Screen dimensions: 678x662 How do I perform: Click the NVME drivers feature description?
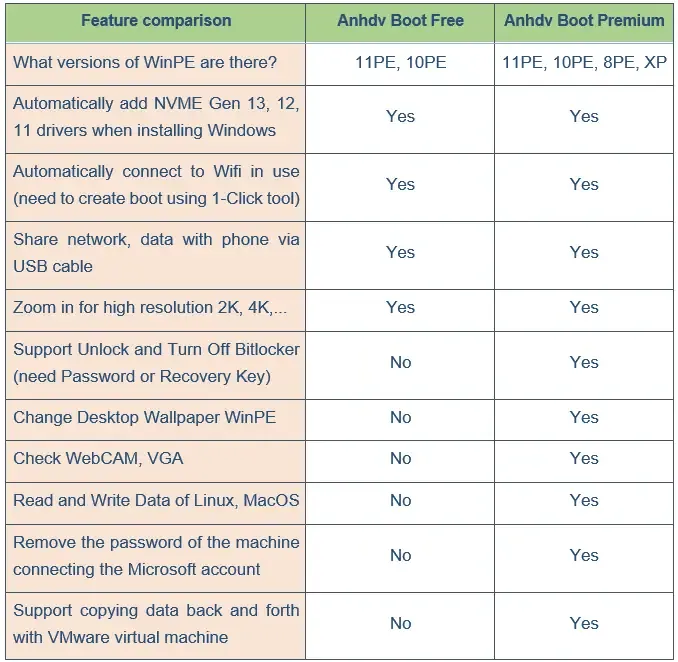(x=156, y=117)
